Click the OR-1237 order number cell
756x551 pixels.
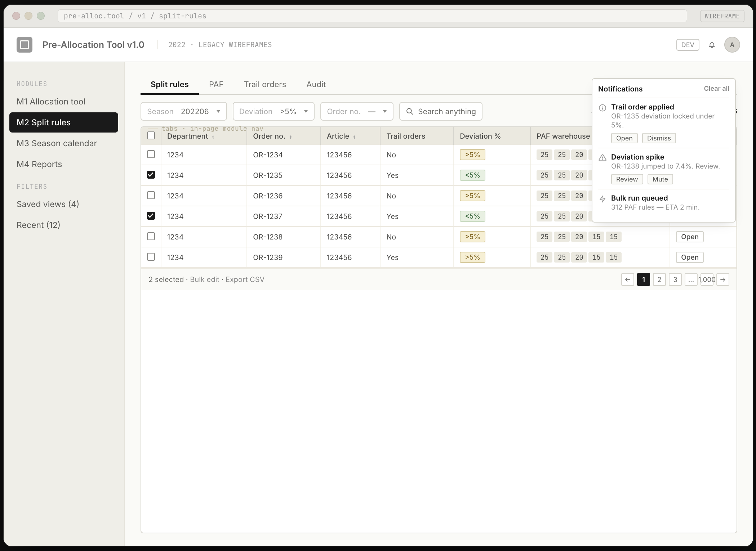coord(284,216)
